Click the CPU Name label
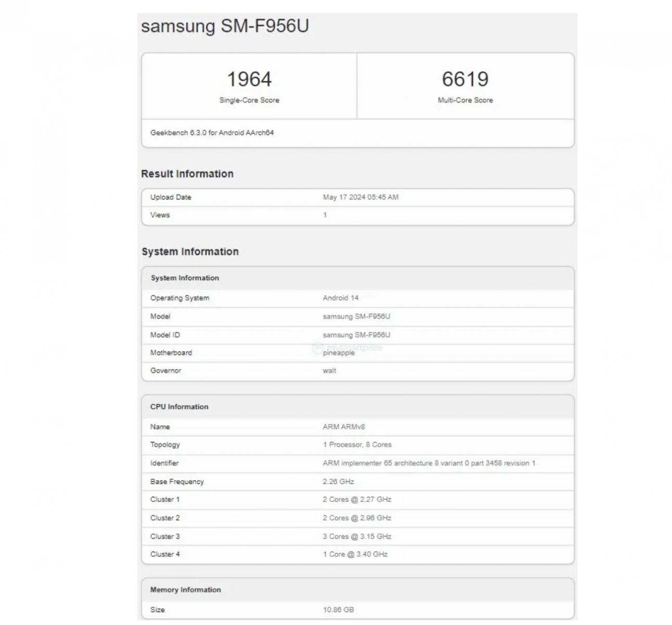This screenshot has height=625, width=672. point(160,427)
